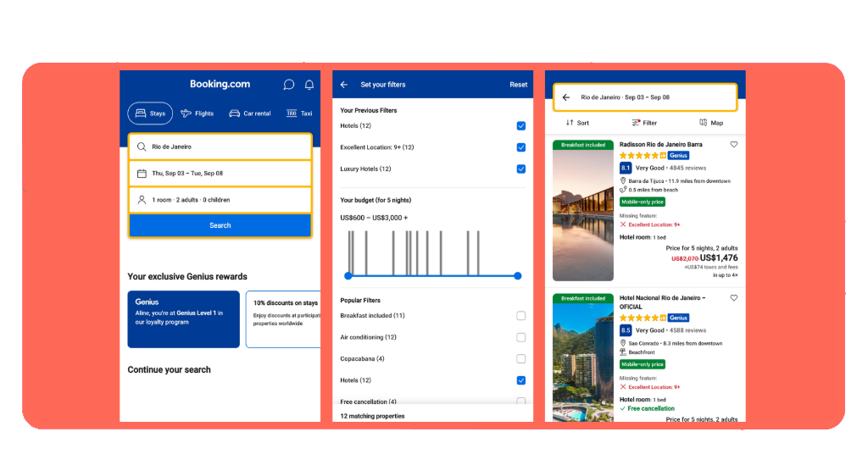Click the Genius badge on Radisson listing
This screenshot has width=868, height=454.
[x=678, y=155]
